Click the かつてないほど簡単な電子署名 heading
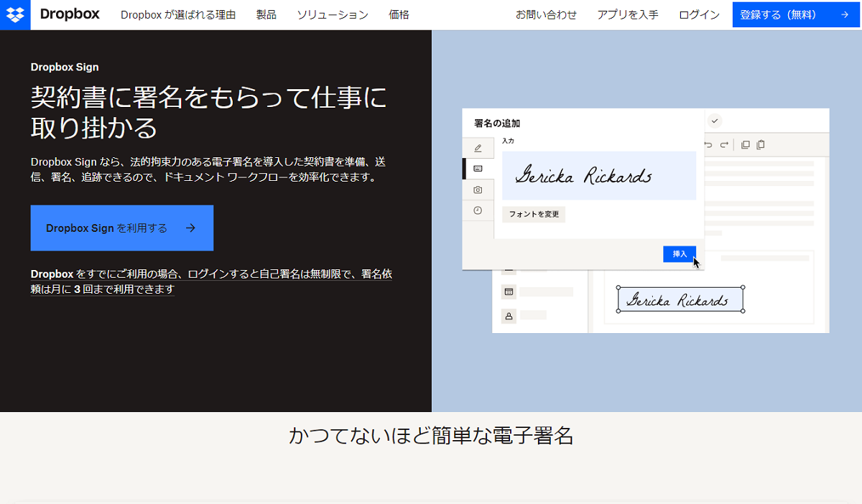Image resolution: width=862 pixels, height=504 pixels. 431,436
